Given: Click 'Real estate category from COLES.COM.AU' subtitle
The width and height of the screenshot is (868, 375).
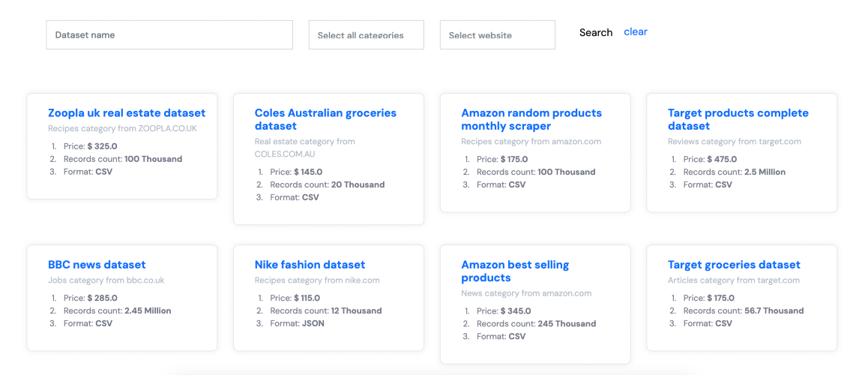Looking at the screenshot, I should click(x=305, y=148).
